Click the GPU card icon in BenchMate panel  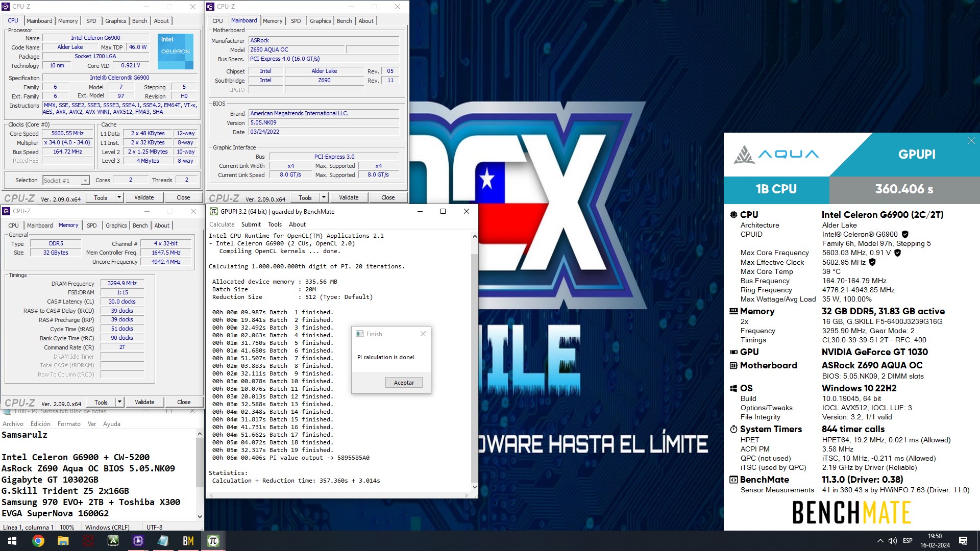click(x=733, y=352)
